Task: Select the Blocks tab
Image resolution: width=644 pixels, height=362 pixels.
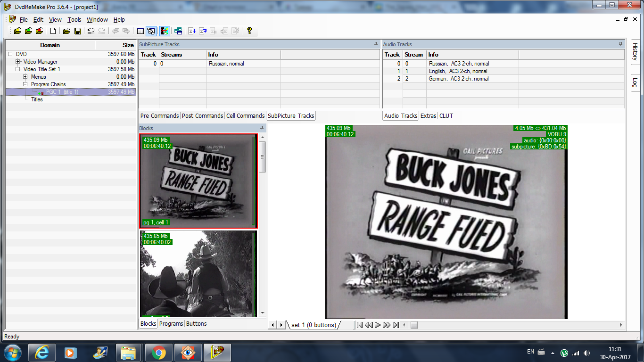Action: [x=148, y=324]
